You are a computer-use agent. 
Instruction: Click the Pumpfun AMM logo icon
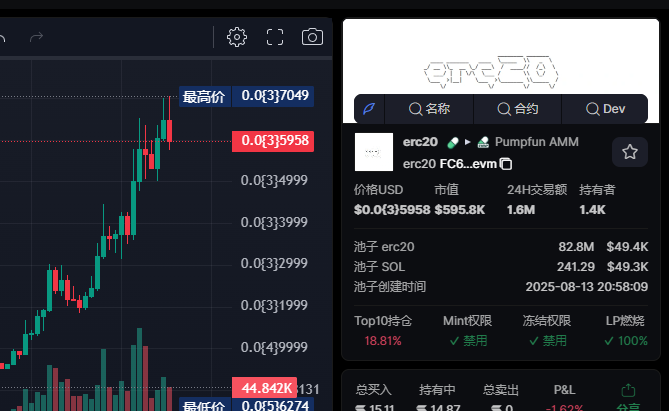(x=483, y=142)
